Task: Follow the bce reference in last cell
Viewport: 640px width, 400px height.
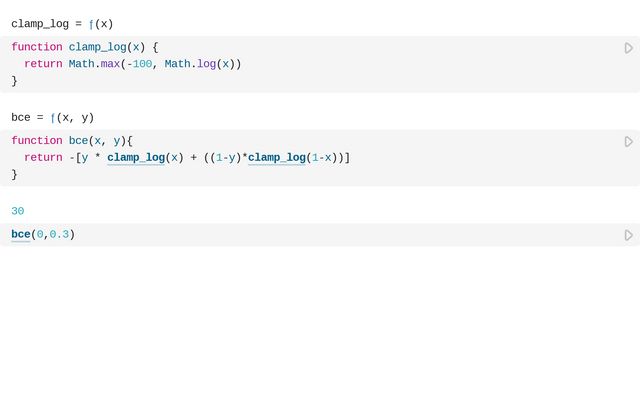Action: tap(21, 235)
